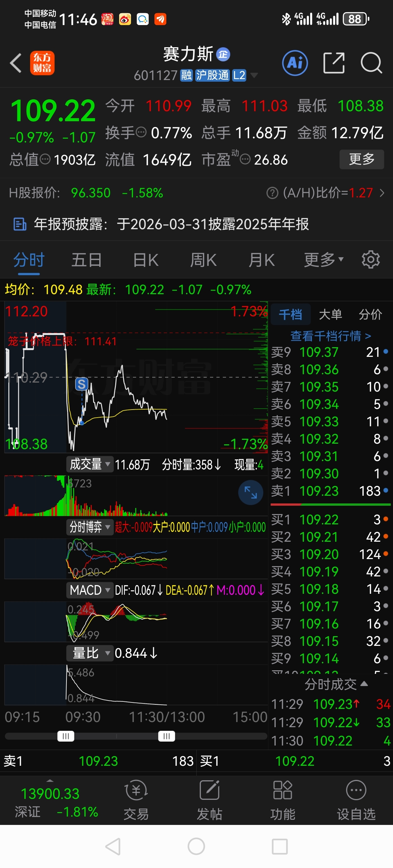393x868 pixels.
Task: Tap bottom 卖1 109.23 quote bar
Action: pos(98,761)
